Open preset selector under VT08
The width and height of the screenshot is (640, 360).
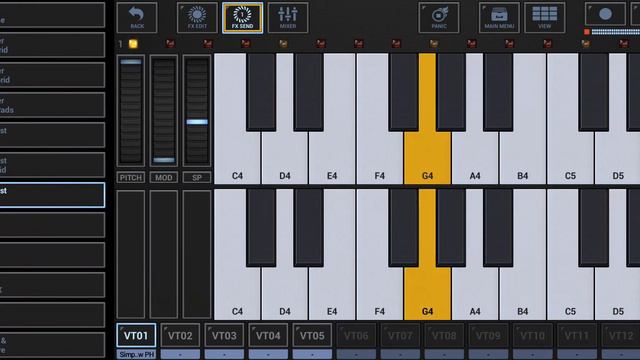coord(444,354)
